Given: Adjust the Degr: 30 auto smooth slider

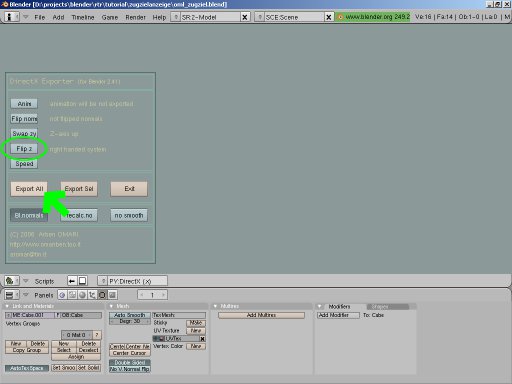Looking at the screenshot, I should (130, 321).
